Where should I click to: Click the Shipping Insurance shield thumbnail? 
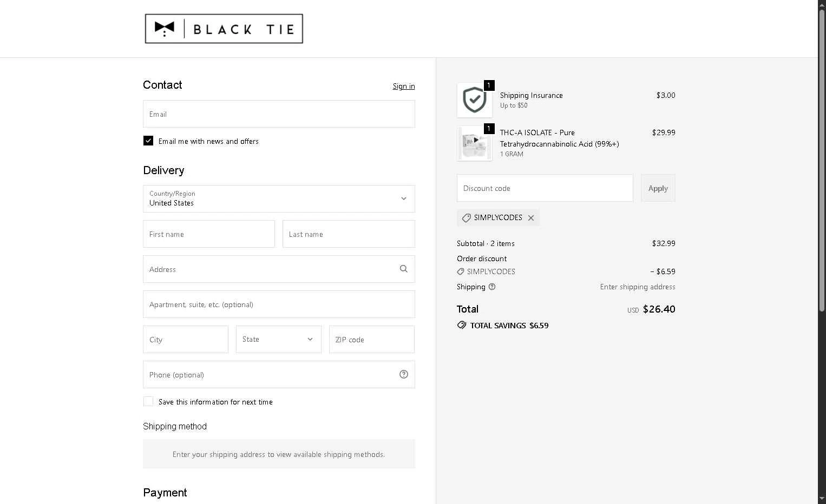point(475,100)
